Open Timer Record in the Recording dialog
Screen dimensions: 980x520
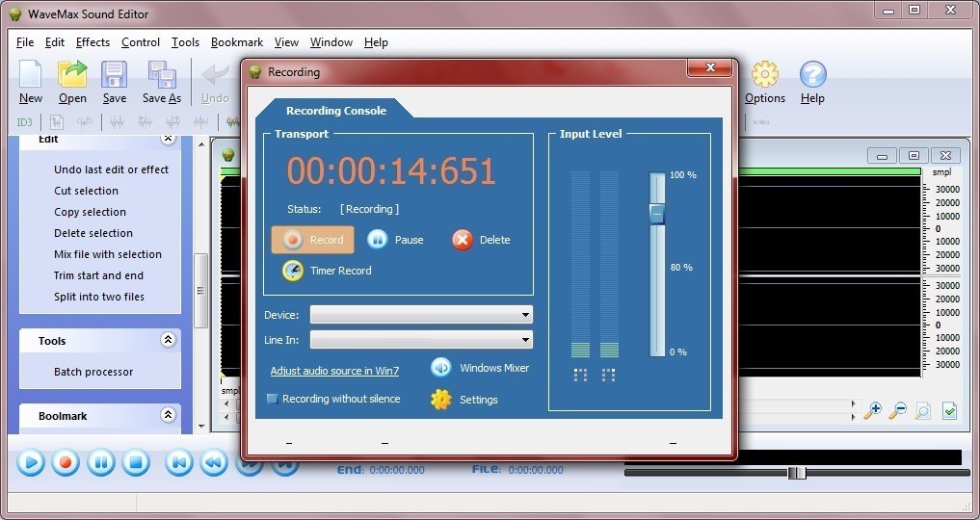tap(327, 271)
